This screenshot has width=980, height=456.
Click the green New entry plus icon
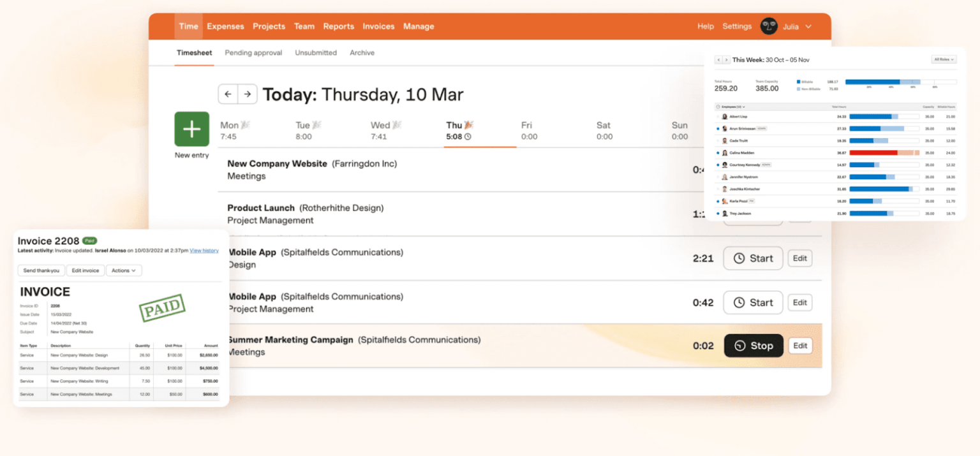click(191, 129)
